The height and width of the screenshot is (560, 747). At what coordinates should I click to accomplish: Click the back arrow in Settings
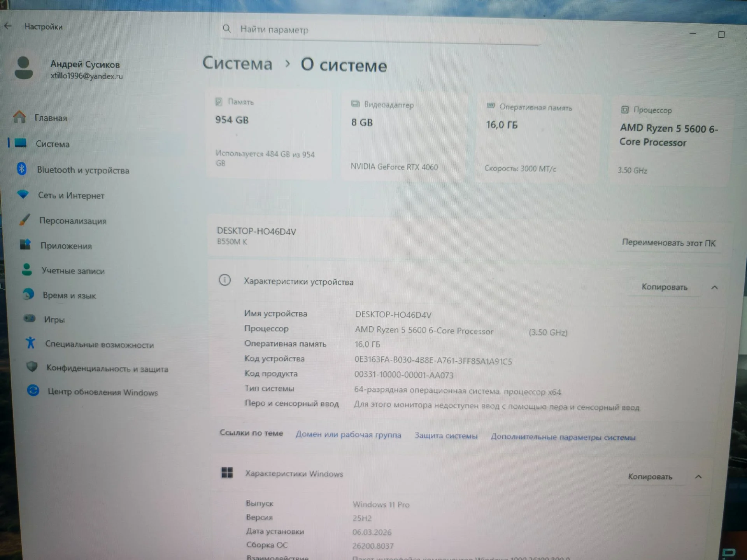pos(8,26)
